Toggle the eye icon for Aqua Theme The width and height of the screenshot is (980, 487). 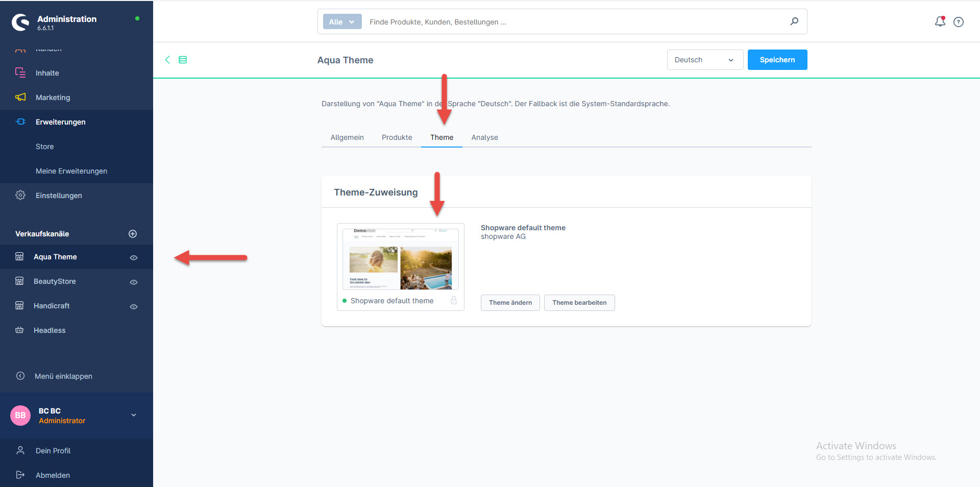(x=134, y=258)
